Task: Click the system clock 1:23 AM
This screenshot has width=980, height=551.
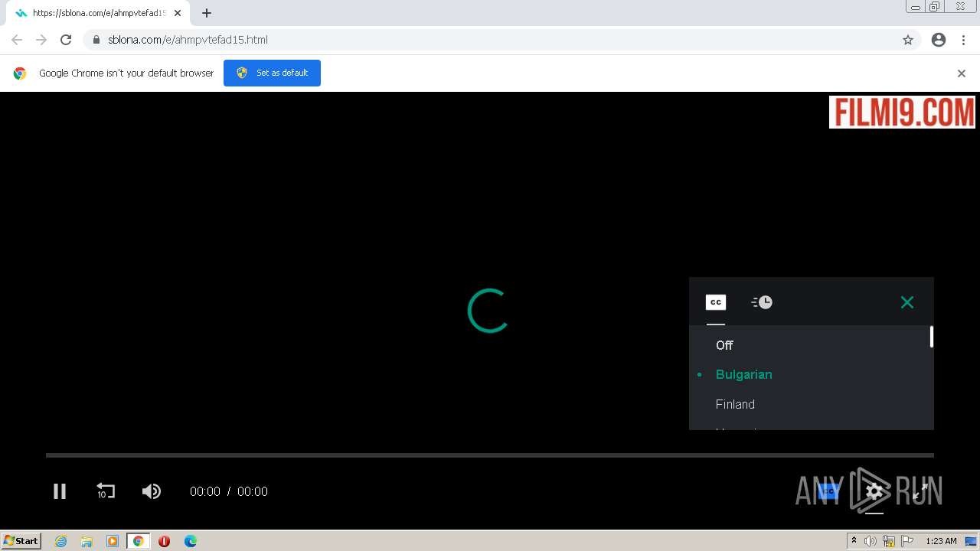Action: pos(941,541)
